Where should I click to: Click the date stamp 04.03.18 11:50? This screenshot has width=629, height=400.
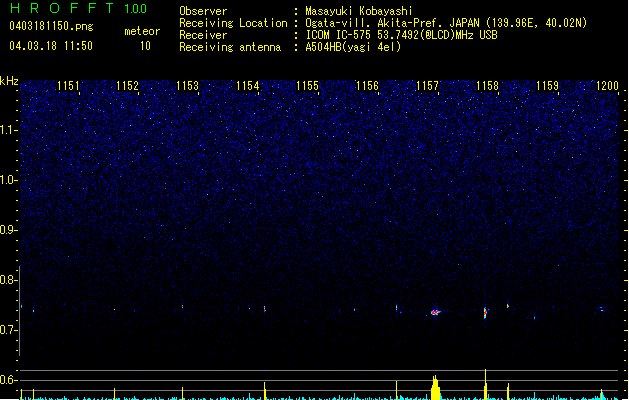51,46
